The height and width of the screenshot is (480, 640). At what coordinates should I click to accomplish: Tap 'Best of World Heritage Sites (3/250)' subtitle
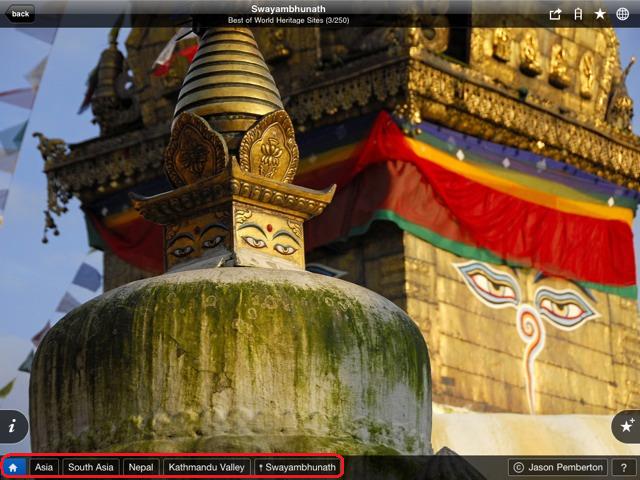(x=288, y=20)
